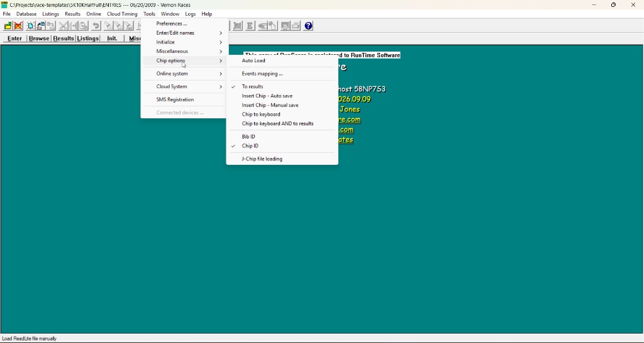Screen dimensions: 644x343
Task: Click the first grayed flashlight search icon
Action: tap(108, 26)
